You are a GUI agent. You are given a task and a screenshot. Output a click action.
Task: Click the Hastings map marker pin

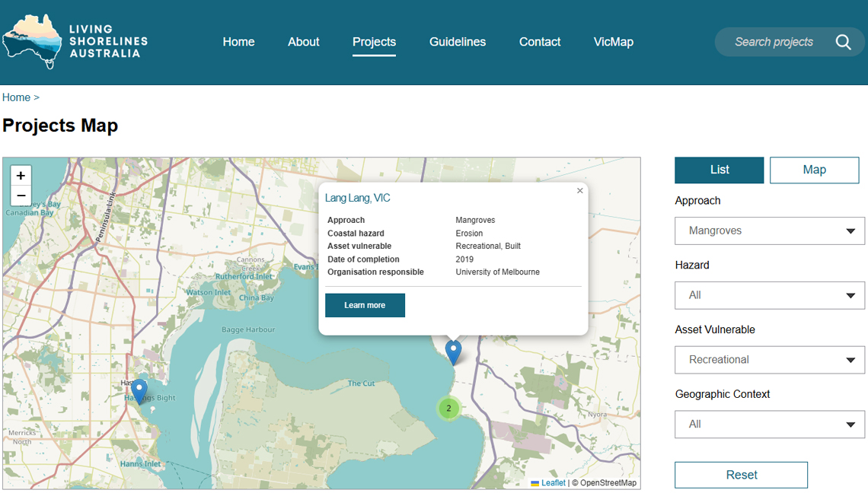click(x=139, y=390)
